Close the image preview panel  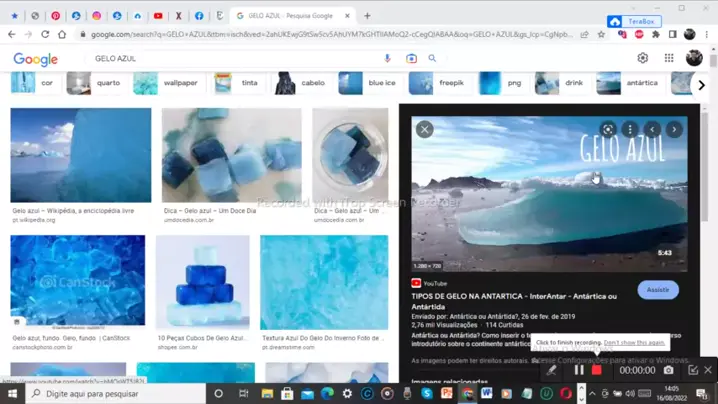pos(424,130)
